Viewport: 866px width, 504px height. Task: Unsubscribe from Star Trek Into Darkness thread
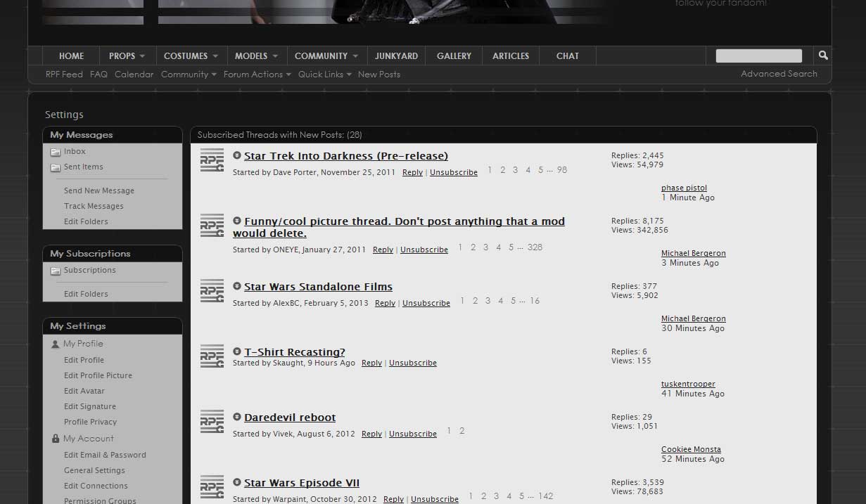tap(454, 172)
